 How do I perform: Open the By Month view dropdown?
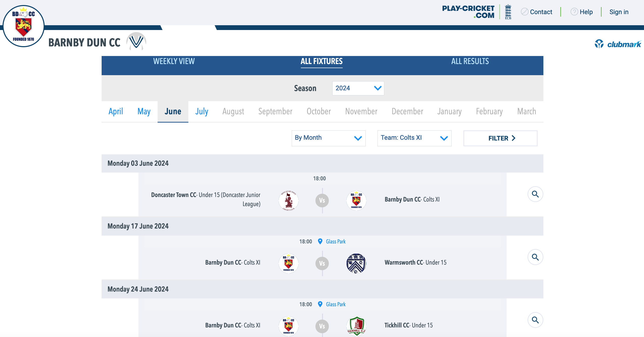[x=328, y=138]
